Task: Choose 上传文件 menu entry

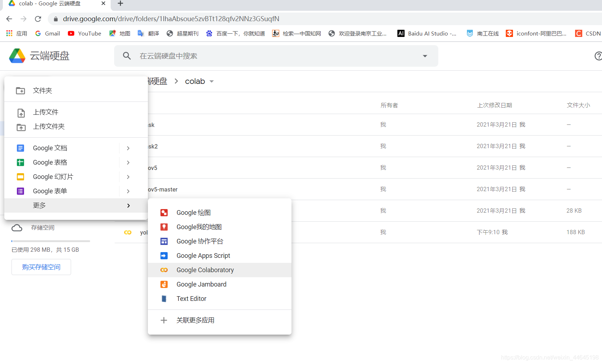Action: pos(76,112)
